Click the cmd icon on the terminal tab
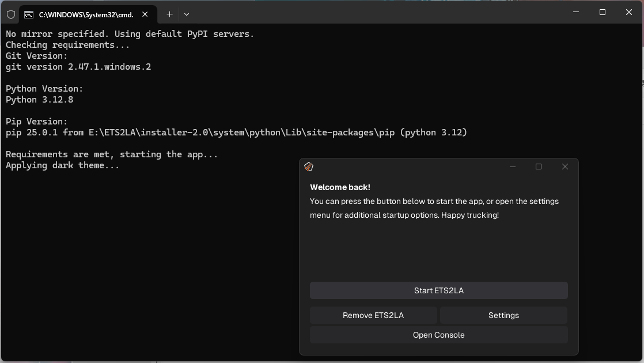The image size is (644, 363). 29,15
